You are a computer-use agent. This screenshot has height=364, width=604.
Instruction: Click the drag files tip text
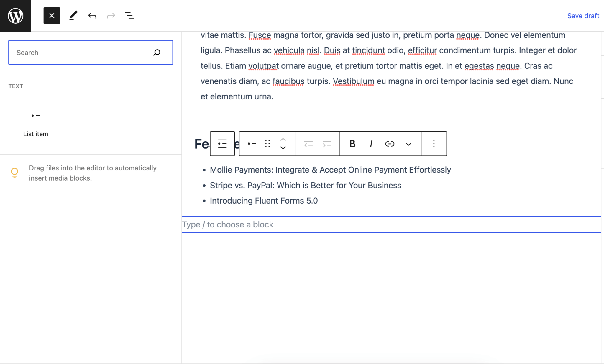(x=93, y=173)
